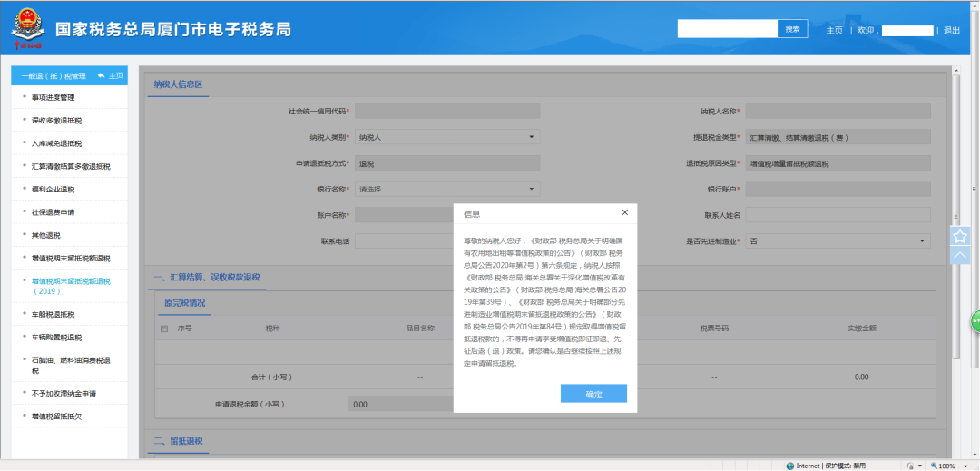Switch to the 原完税情况 tab
Image resolution: width=980 pixels, height=471 pixels.
tap(184, 302)
